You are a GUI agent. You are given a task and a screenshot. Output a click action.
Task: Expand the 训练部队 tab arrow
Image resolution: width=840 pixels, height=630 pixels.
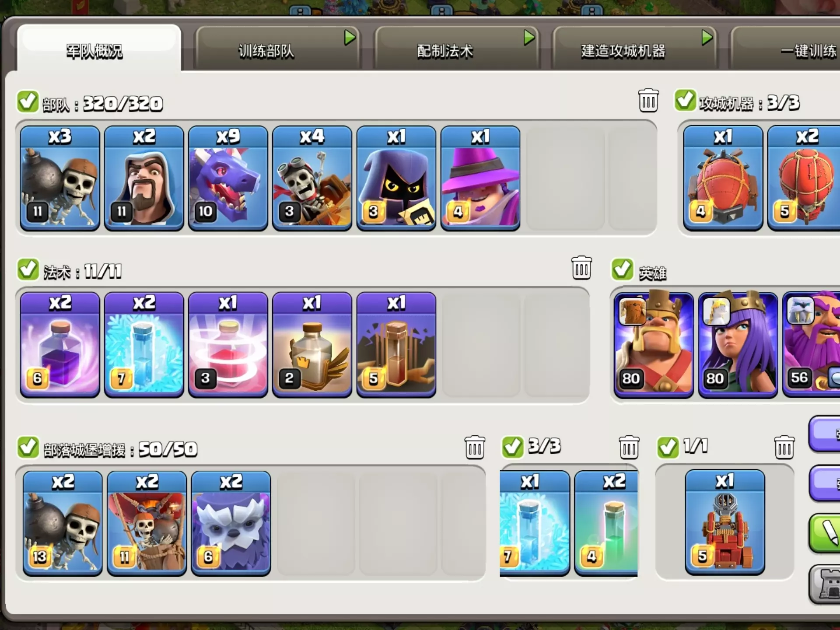pos(350,38)
